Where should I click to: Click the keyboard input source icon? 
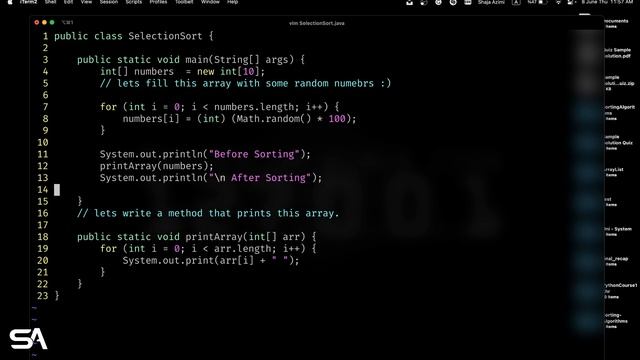(516, 2)
